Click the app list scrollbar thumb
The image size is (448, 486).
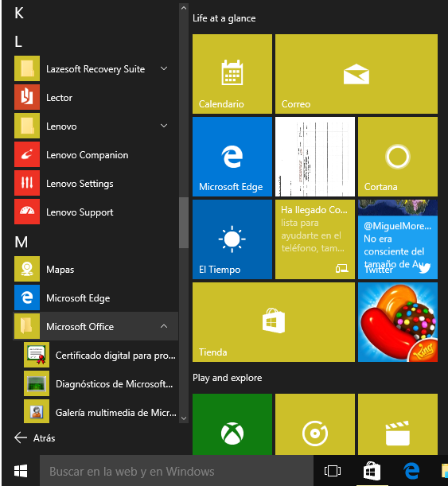184,223
